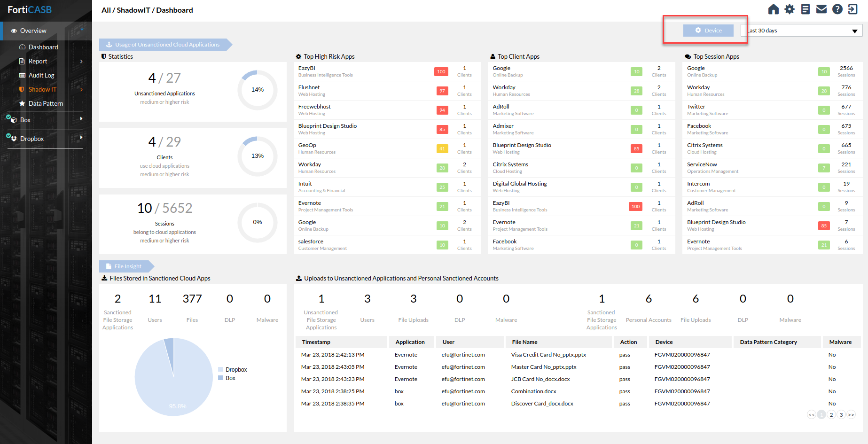
Task: Click the Audit Log icon in sidebar
Action: click(22, 75)
